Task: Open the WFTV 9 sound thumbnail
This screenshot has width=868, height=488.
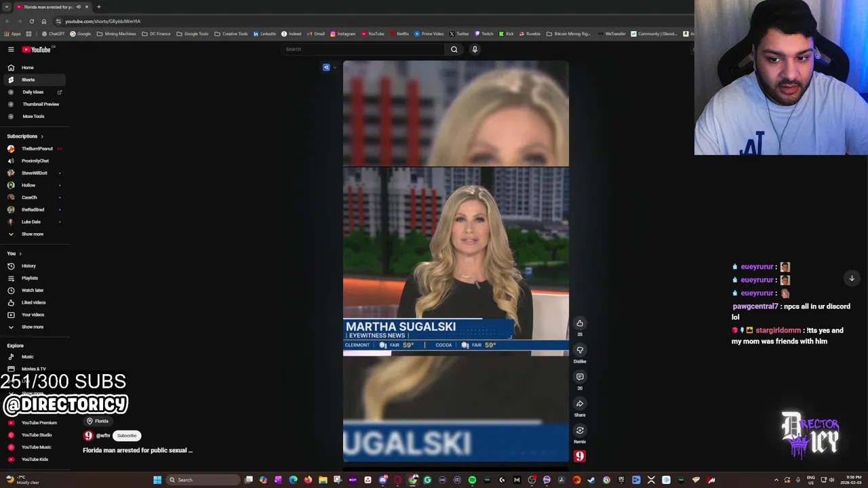Action: coord(580,456)
